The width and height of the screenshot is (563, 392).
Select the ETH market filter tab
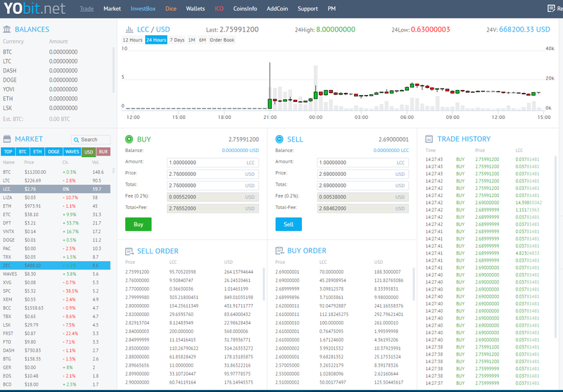[37, 152]
